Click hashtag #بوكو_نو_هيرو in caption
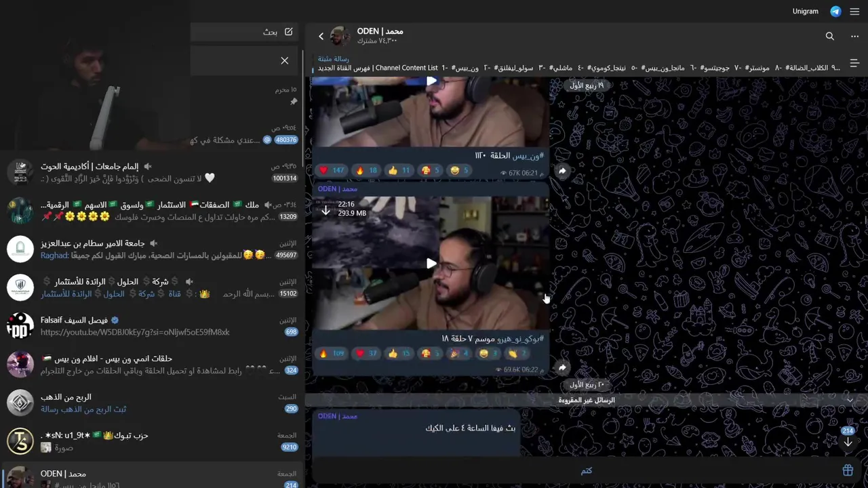 click(521, 338)
